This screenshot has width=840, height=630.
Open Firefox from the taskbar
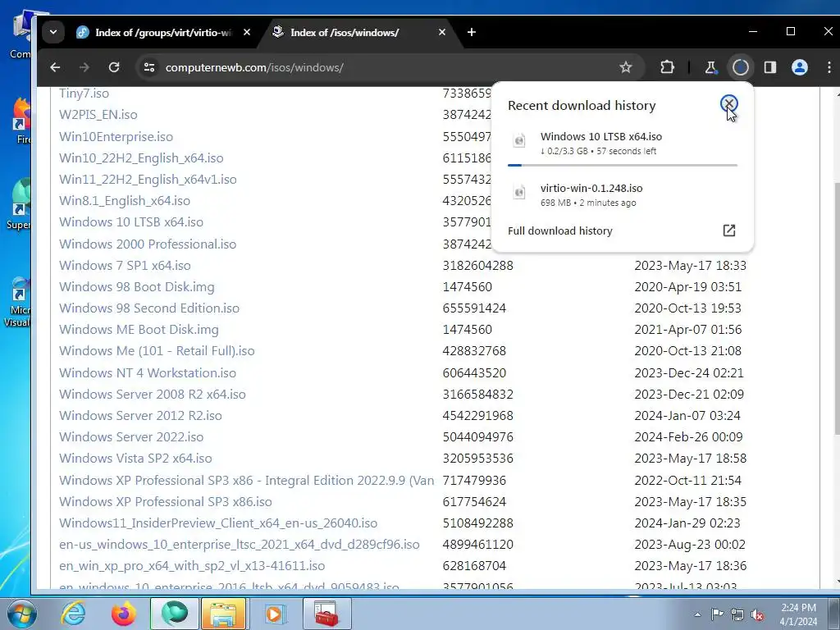(124, 614)
